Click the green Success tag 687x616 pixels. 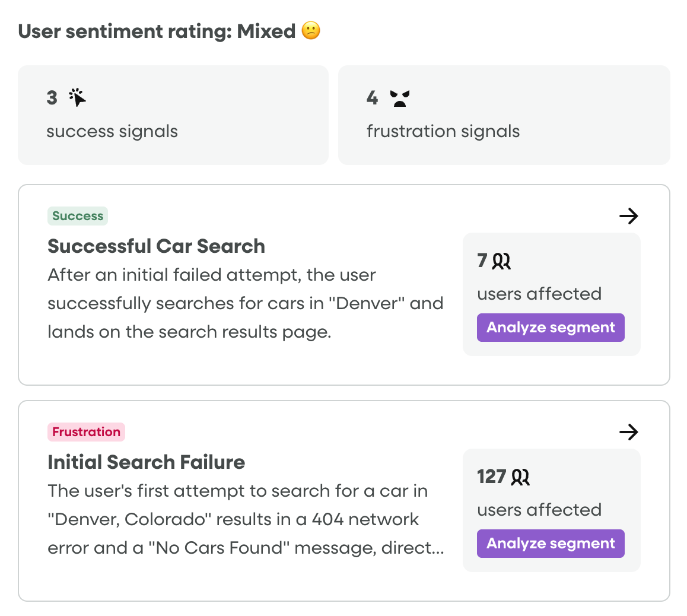pyautogui.click(x=78, y=216)
